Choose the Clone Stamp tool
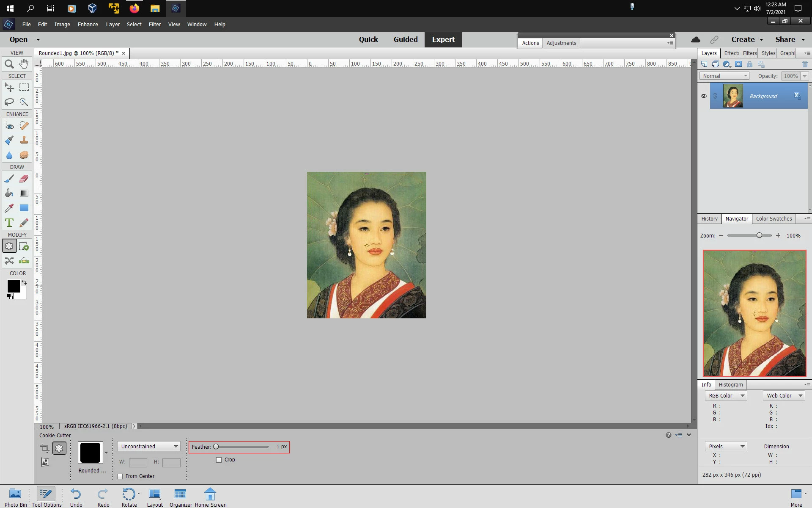The width and height of the screenshot is (812, 508). [x=24, y=140]
